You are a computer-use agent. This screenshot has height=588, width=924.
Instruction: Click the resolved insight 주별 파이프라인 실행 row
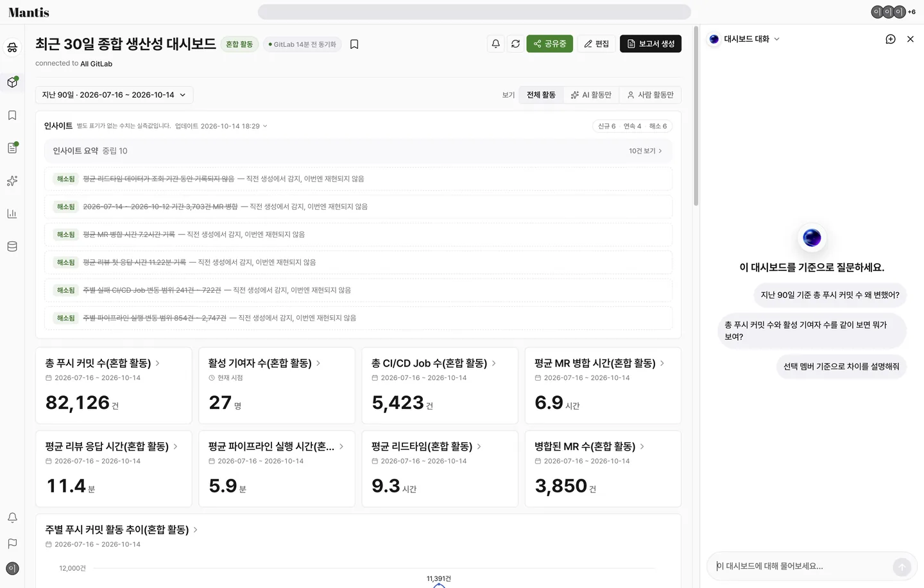pyautogui.click(x=359, y=318)
